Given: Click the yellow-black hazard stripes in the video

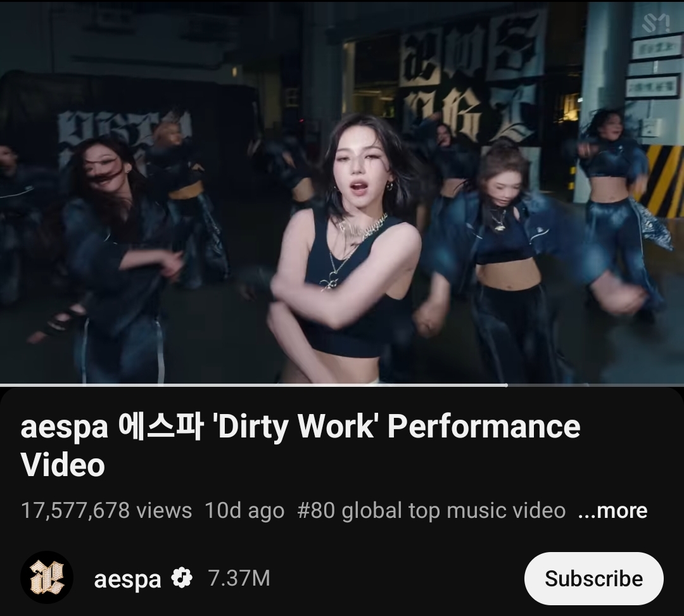Looking at the screenshot, I should click(660, 181).
